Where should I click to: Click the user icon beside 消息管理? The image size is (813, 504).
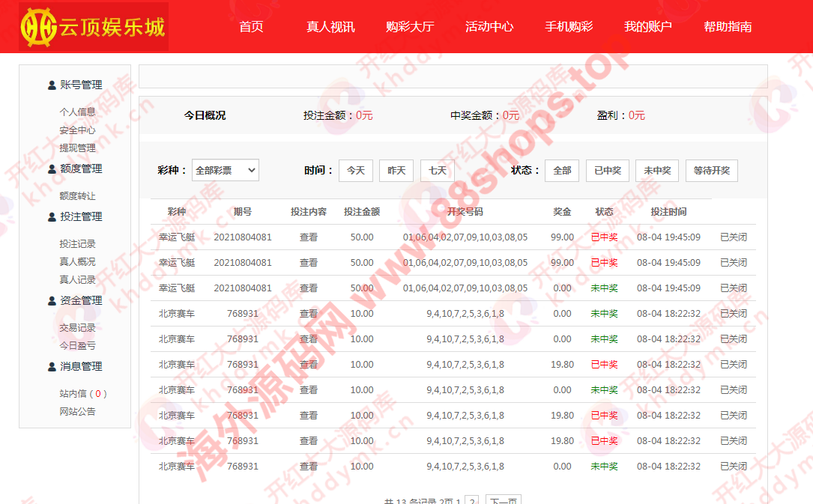[52, 367]
